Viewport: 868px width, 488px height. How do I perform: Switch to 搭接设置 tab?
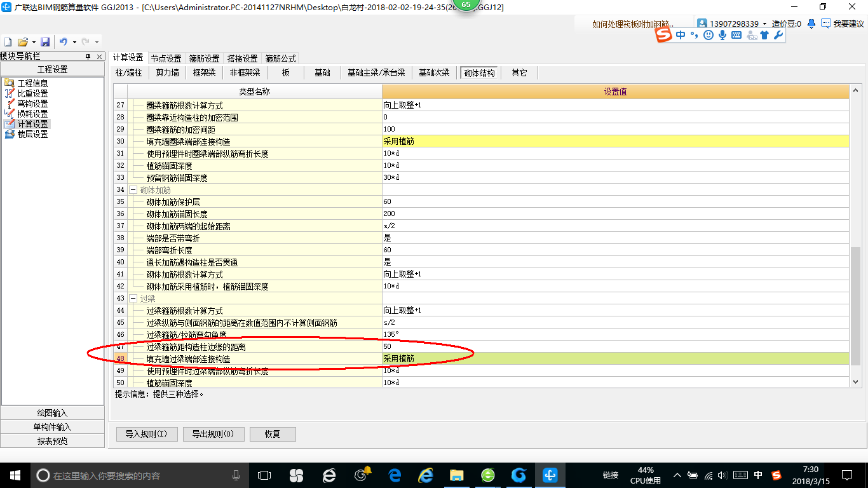coord(242,58)
